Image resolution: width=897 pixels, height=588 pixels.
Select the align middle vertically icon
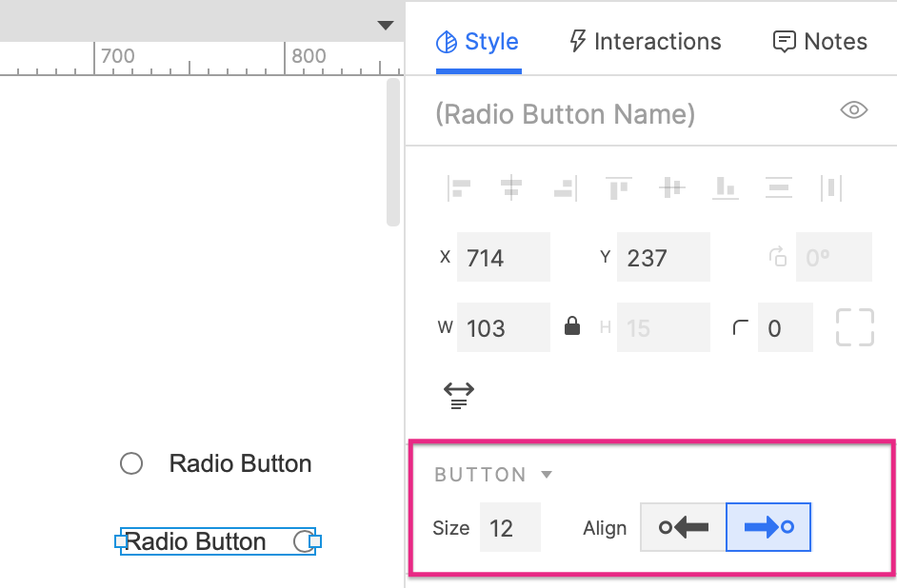(x=672, y=187)
